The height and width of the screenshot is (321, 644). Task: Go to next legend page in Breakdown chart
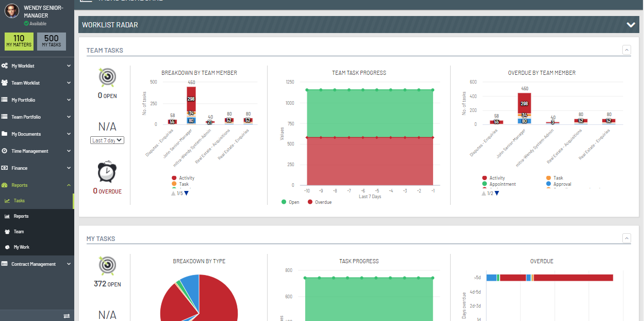click(187, 194)
